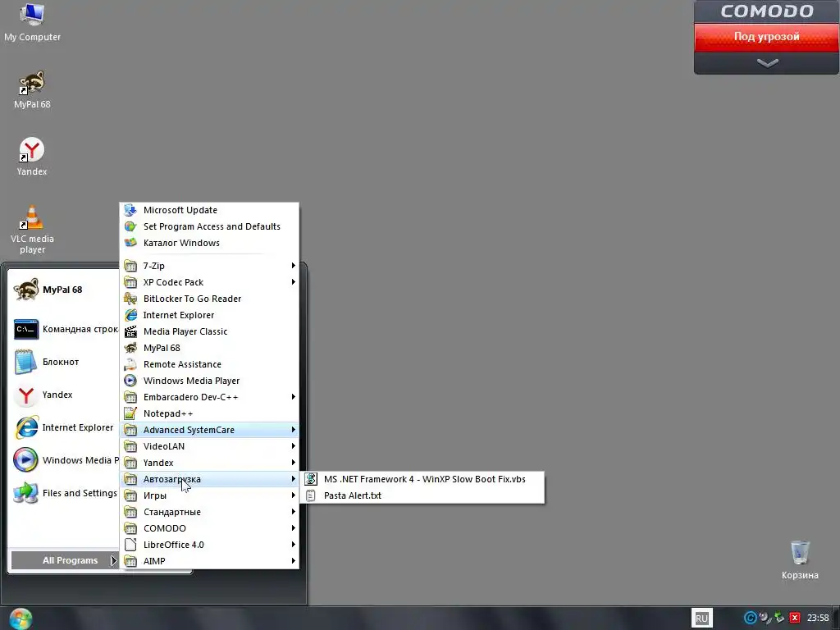This screenshot has height=630, width=840.
Task: Expand the Игры submenu arrow
Action: tap(293, 495)
